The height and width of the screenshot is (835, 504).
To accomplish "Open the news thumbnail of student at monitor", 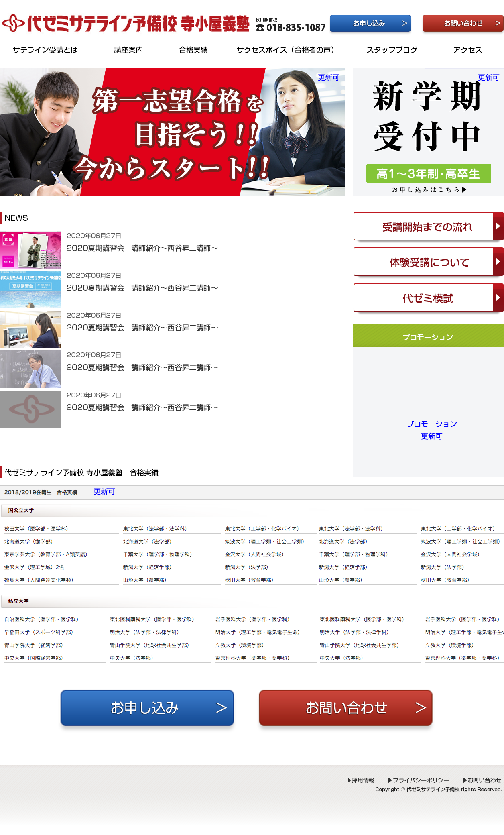I will (x=30, y=329).
